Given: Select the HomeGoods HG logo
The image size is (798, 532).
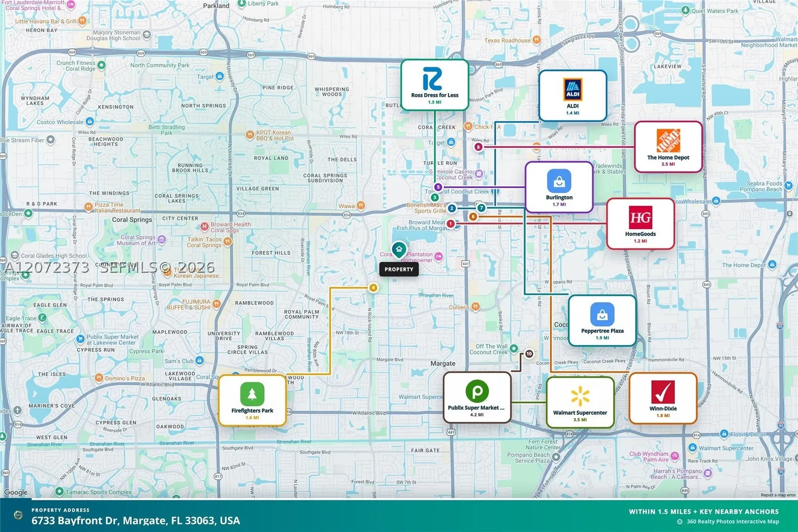Looking at the screenshot, I should [x=640, y=218].
